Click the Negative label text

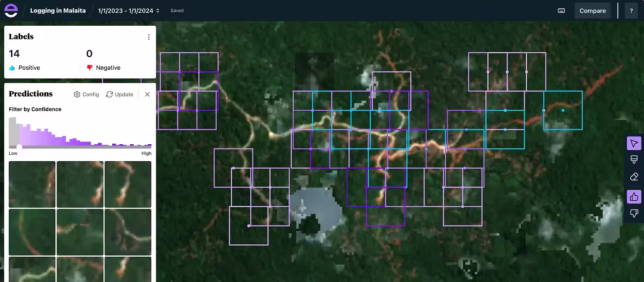tap(108, 68)
